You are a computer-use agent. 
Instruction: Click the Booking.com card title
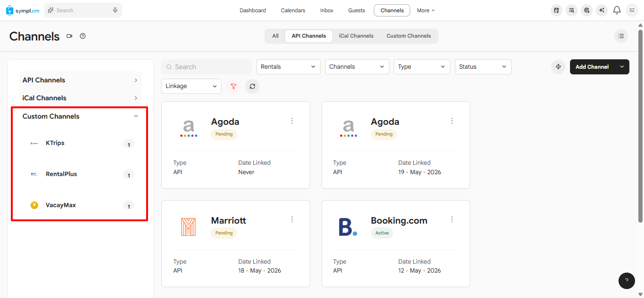399,220
